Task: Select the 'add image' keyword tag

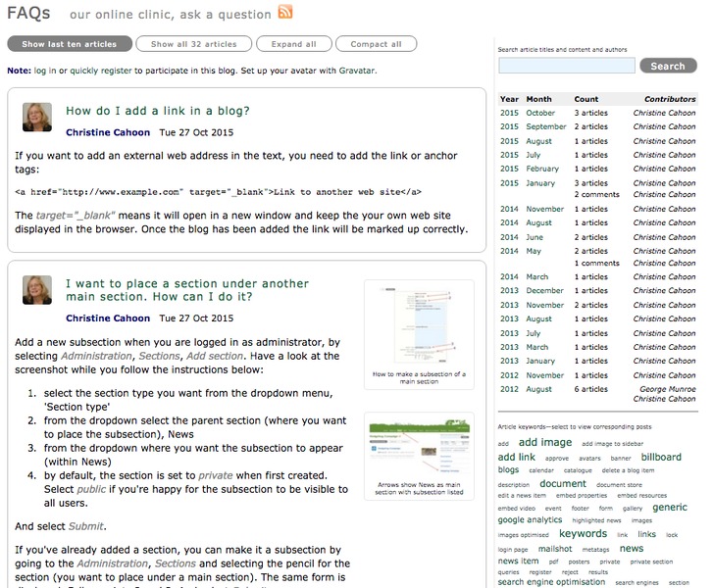Action: 544,443
